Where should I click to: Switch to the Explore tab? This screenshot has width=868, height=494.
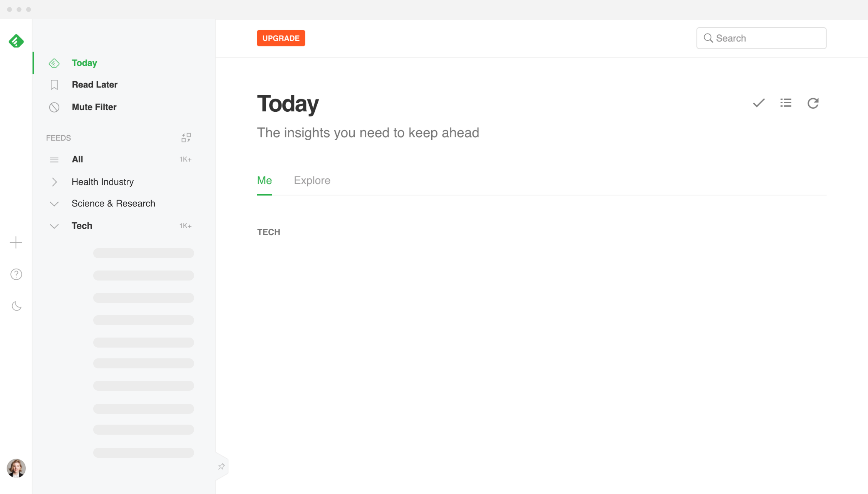[312, 180]
